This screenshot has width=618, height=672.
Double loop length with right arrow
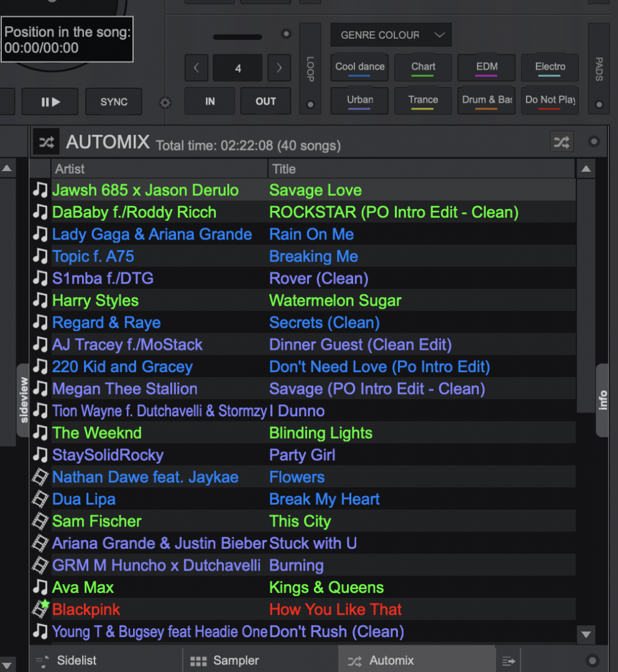279,68
